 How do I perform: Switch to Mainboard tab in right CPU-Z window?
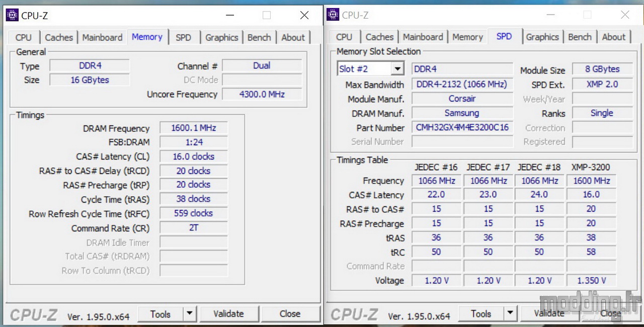coord(423,37)
